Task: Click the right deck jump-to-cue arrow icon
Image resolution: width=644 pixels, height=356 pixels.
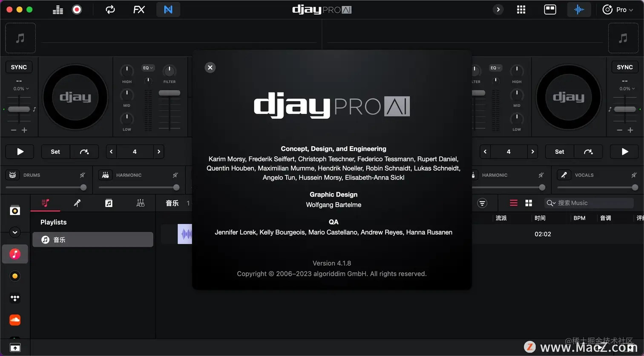Action: point(588,151)
